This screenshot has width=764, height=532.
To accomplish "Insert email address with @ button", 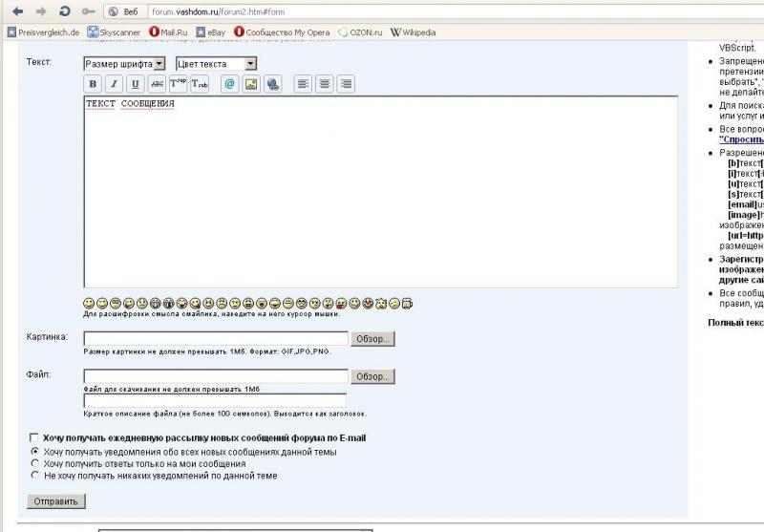I will (x=229, y=84).
